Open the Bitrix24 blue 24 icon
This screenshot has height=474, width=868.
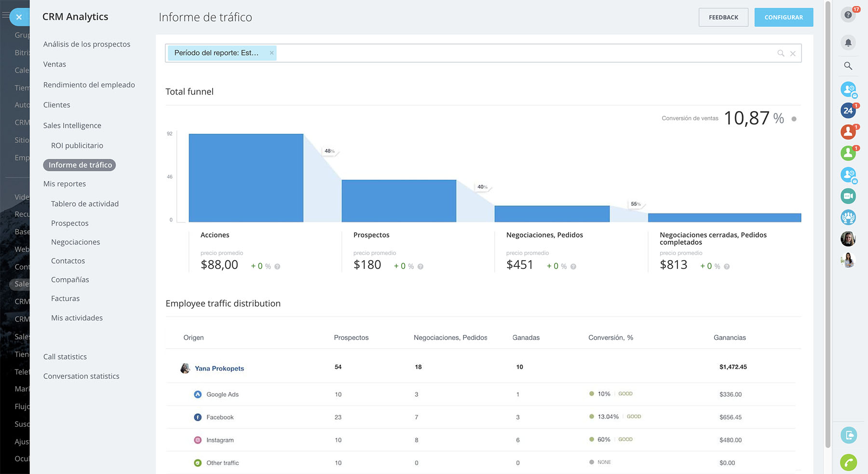click(848, 111)
